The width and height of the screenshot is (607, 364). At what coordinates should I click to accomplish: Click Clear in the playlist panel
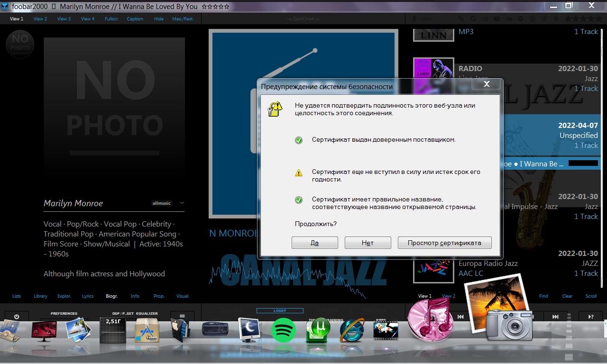tap(567, 296)
